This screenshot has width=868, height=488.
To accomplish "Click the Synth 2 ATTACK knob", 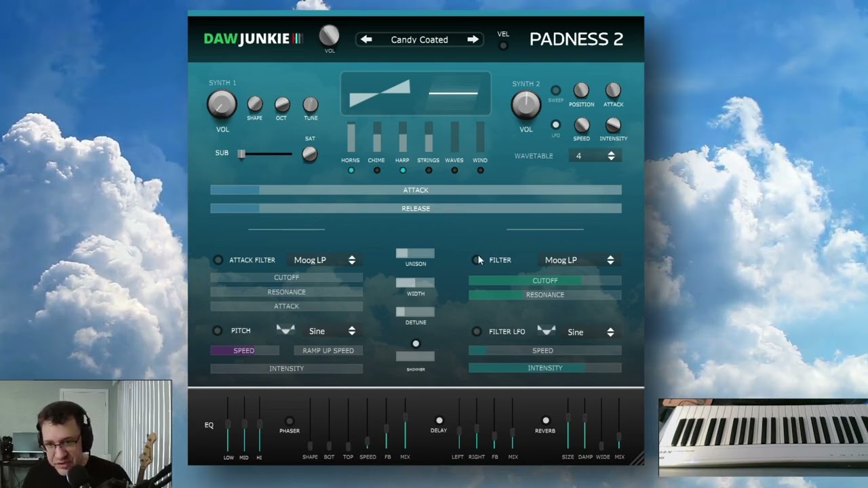I will [x=613, y=91].
